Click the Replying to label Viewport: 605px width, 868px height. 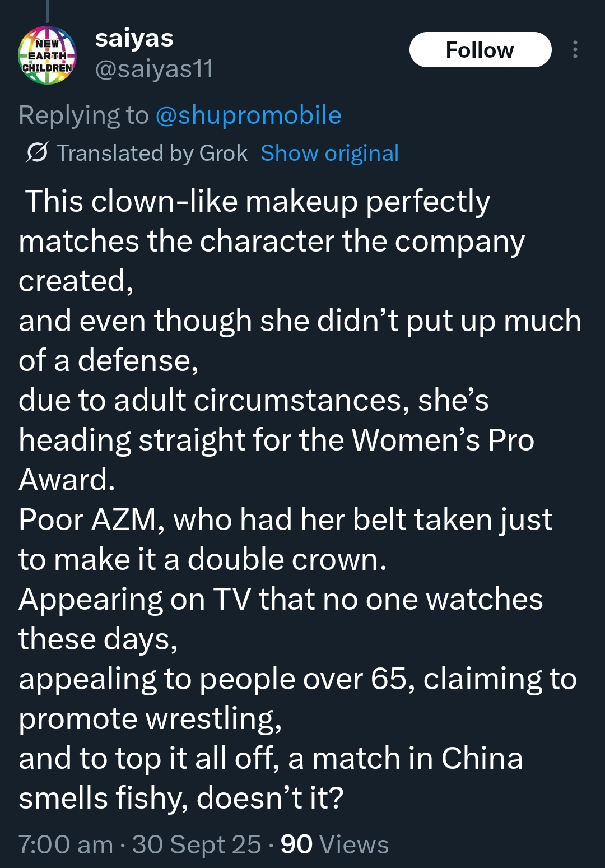click(83, 115)
